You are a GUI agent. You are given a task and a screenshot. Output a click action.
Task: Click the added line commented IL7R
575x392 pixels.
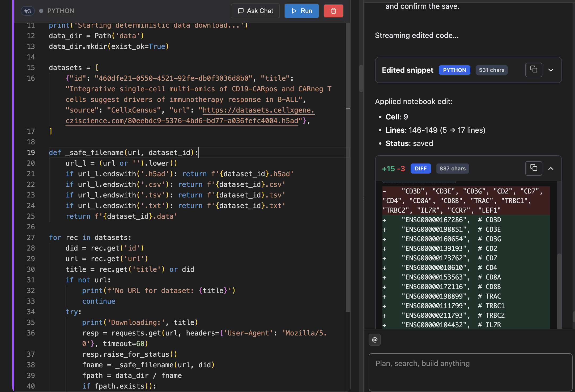click(x=466, y=325)
